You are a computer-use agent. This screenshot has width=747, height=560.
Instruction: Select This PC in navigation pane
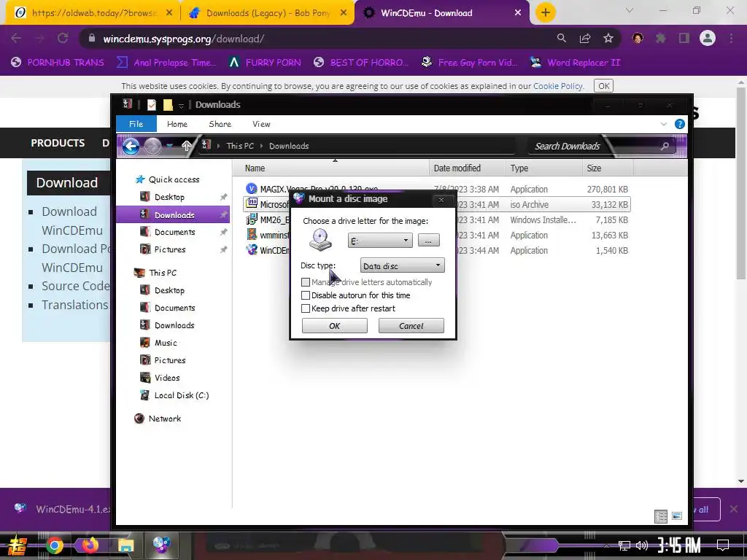pos(162,273)
